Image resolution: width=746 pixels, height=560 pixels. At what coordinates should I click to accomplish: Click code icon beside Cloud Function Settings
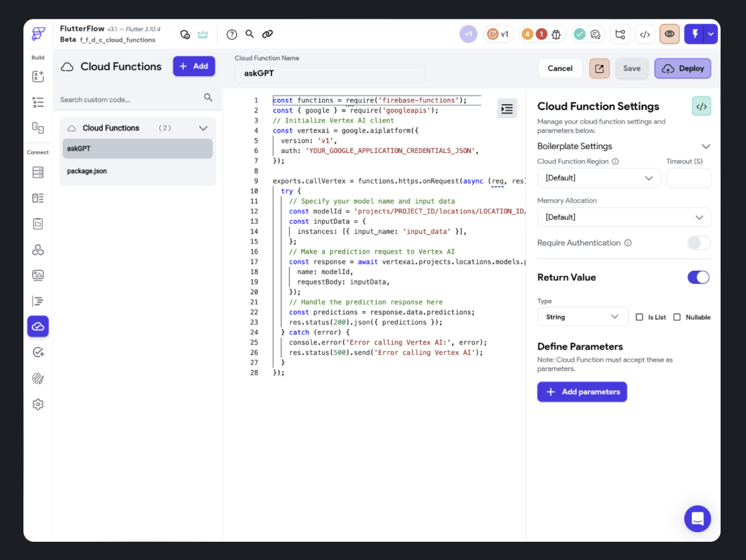tap(701, 107)
